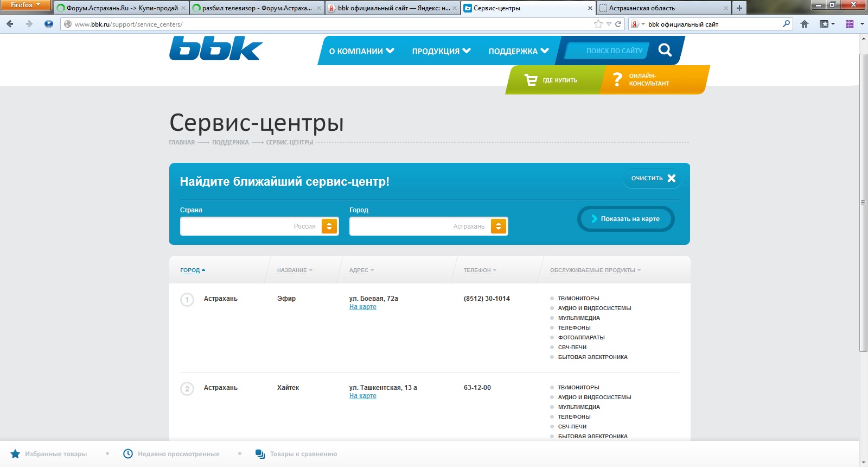This screenshot has height=467, width=868.
Task: Click the question mark on Онлайн-консультант
Action: [617, 79]
